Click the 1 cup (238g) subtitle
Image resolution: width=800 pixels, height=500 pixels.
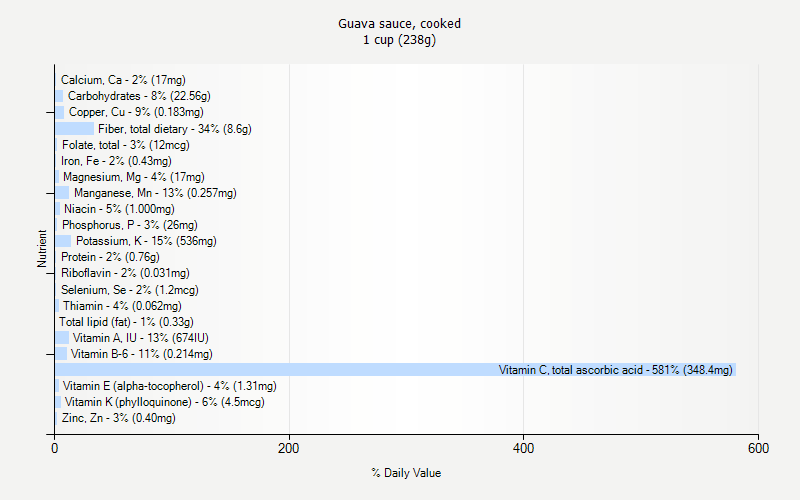[x=399, y=40]
